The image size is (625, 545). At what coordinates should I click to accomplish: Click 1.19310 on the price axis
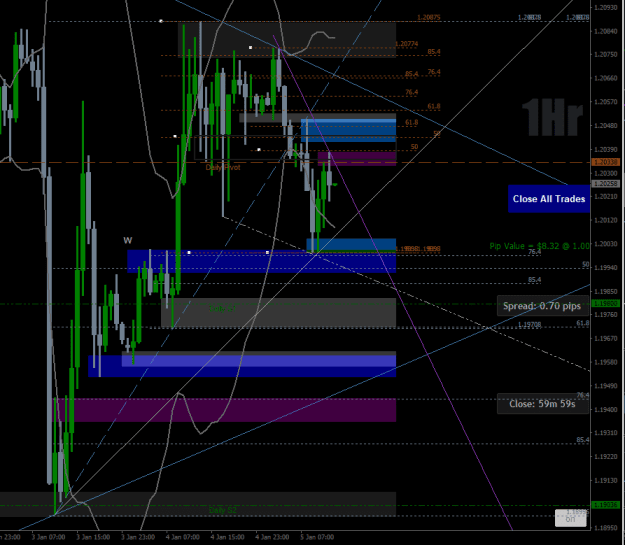click(x=606, y=433)
